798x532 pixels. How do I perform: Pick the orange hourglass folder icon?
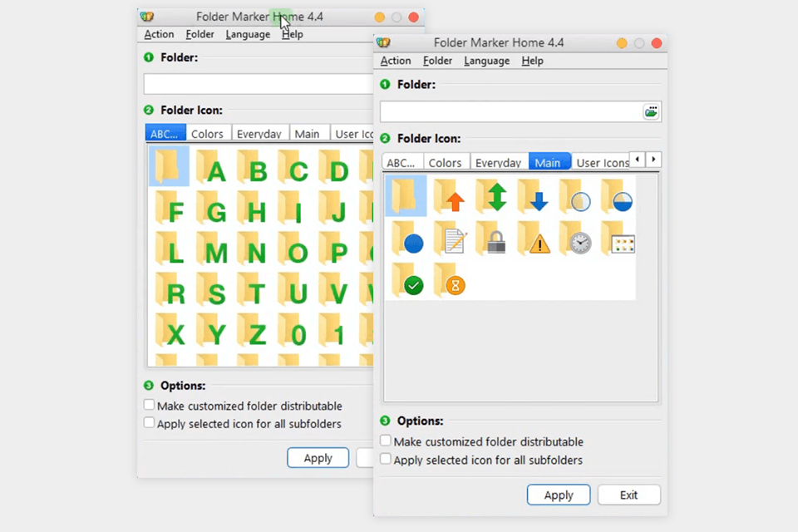(451, 285)
